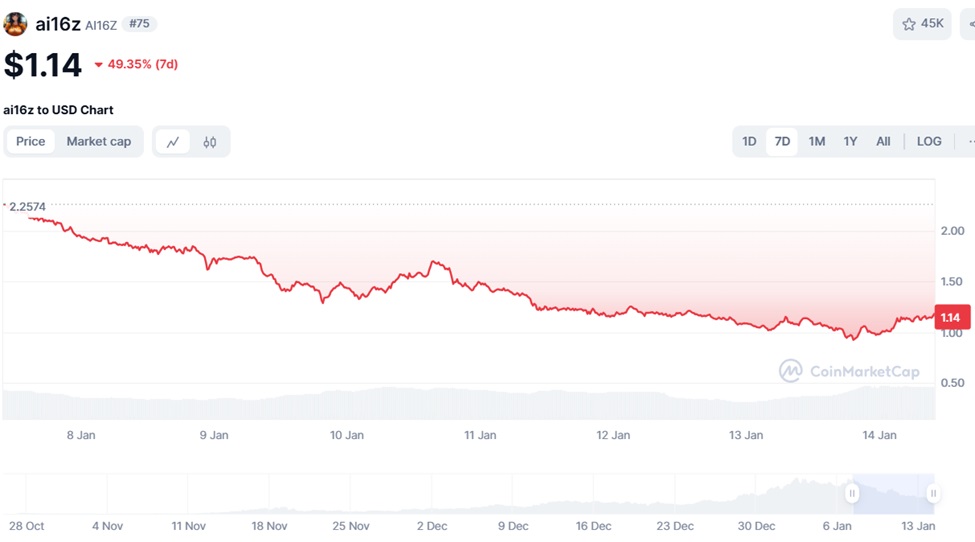This screenshot has height=542, width=975.
Task: Set chart range to 7D
Action: (782, 142)
